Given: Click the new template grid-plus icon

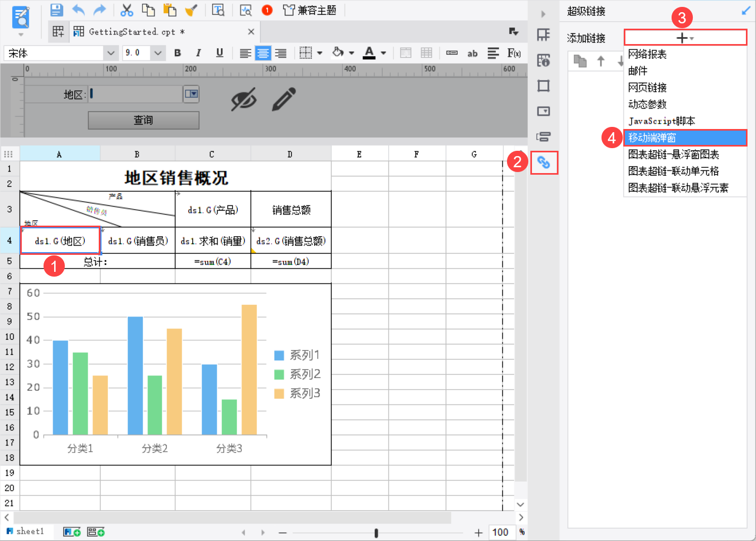Looking at the screenshot, I should coord(58,31).
